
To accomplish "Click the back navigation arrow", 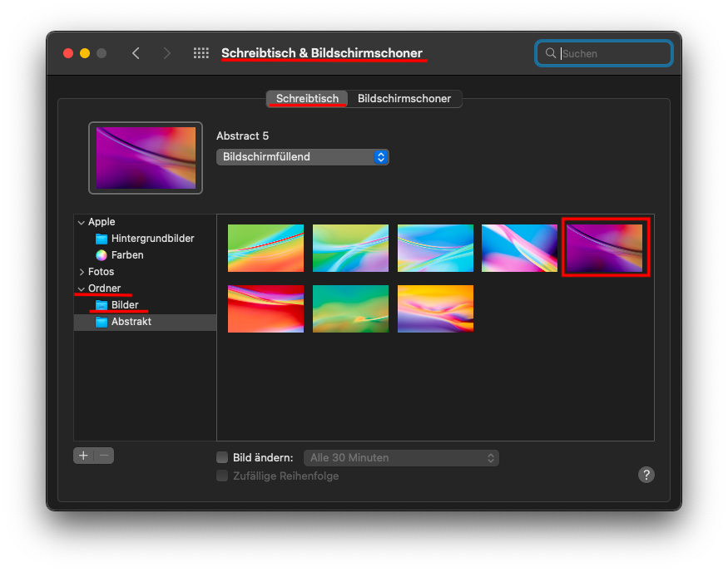I will (x=136, y=53).
